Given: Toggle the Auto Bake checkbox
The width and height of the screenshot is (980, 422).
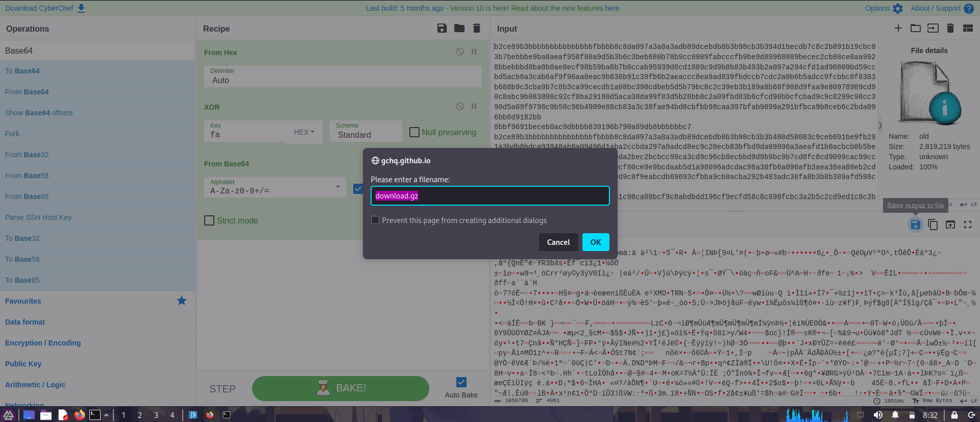Looking at the screenshot, I should [x=461, y=382].
